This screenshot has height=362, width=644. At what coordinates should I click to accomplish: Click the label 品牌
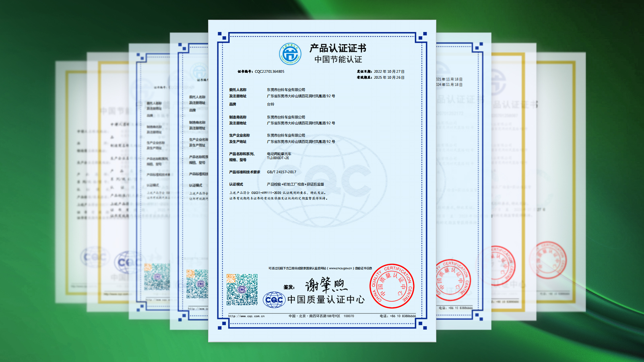[x=233, y=104]
